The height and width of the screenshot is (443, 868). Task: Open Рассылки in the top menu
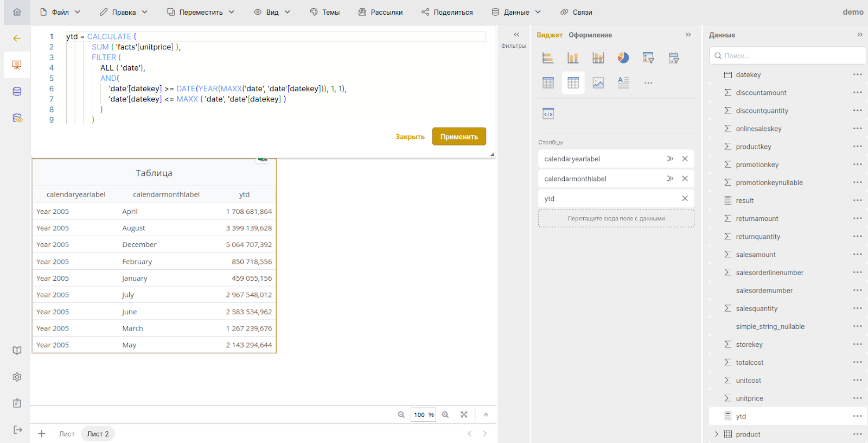[x=380, y=12]
